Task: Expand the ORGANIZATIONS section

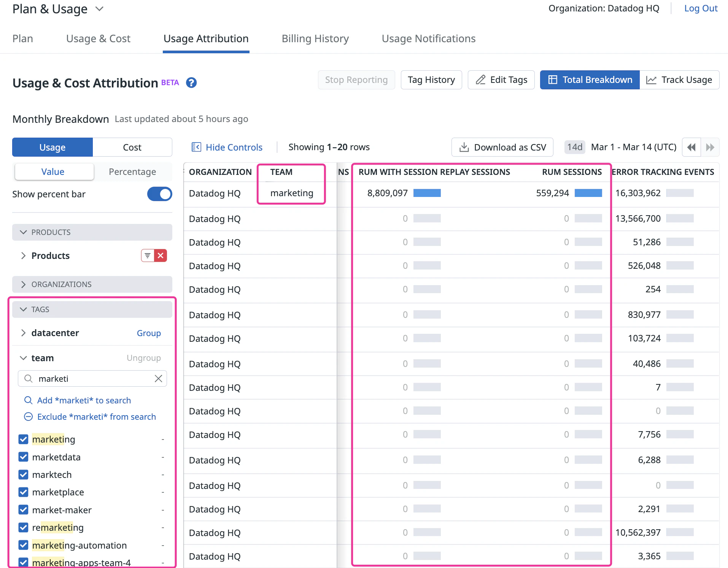Action: [23, 284]
